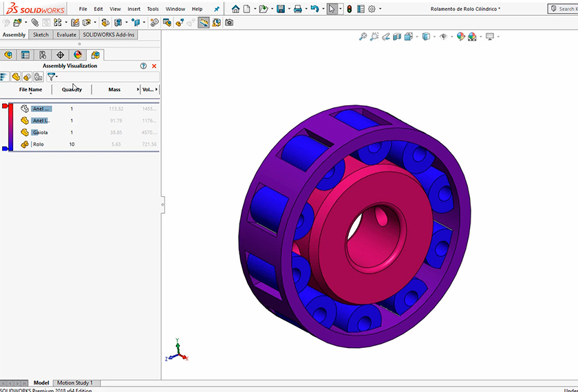Click the Zoom to Fit magnifier icon

pyautogui.click(x=363, y=37)
